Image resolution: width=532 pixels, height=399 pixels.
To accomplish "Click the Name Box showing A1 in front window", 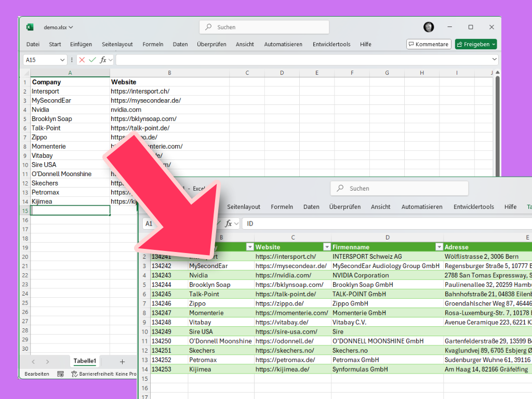I will (149, 223).
